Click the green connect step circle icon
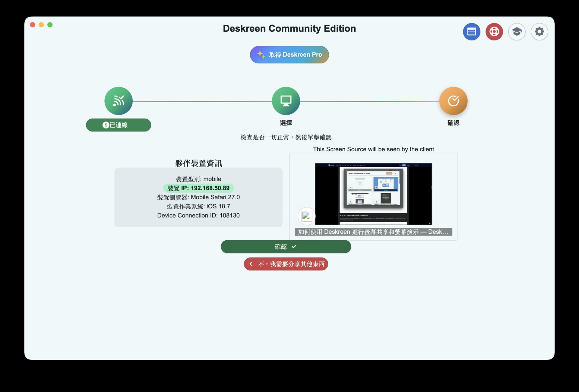 coord(119,101)
